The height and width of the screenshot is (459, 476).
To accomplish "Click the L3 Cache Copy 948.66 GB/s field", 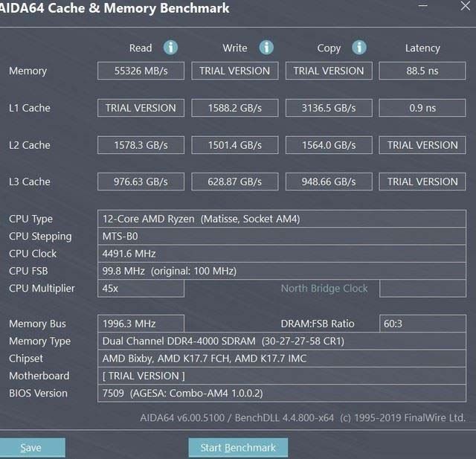I will click(x=329, y=182).
